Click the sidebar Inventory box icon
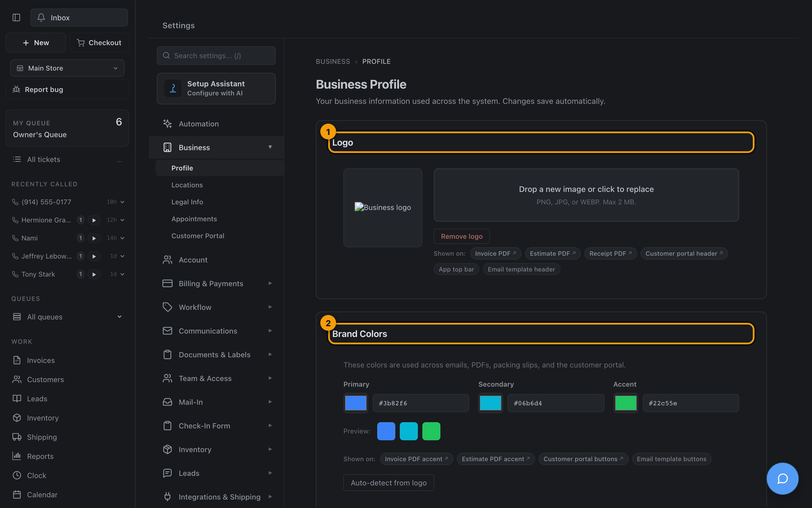 [x=17, y=418]
